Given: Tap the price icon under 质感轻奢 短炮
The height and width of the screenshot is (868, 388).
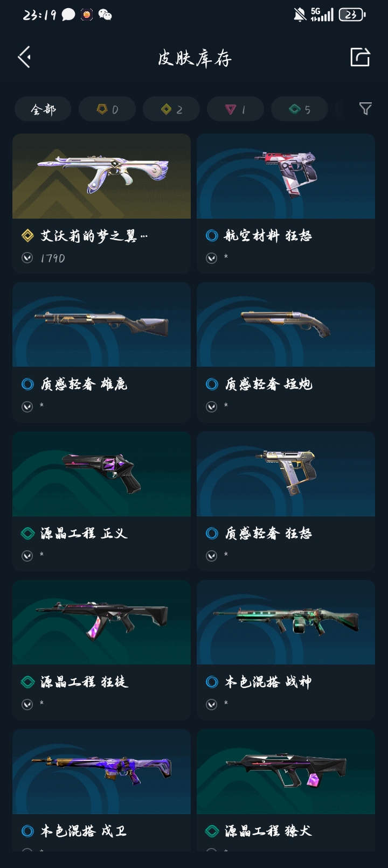Looking at the screenshot, I should (x=211, y=407).
